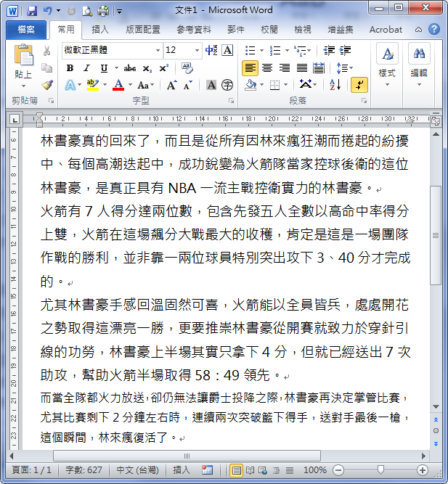Save the document with the Save icon
This screenshot has height=484, width=448.
[32, 12]
